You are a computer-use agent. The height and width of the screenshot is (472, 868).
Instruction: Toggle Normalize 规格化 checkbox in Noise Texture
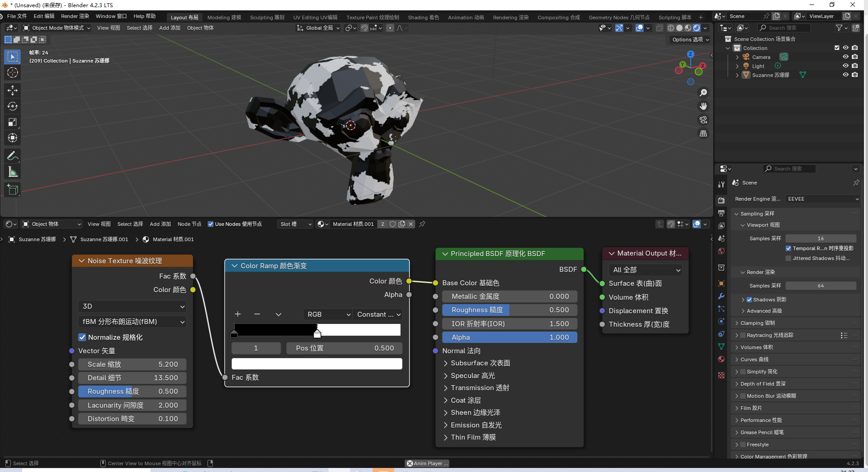82,337
